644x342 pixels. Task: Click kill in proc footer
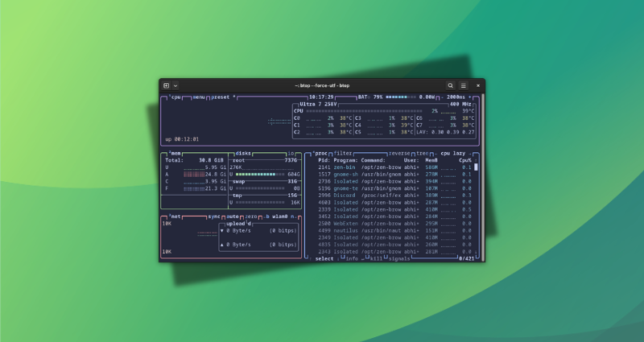click(376, 259)
